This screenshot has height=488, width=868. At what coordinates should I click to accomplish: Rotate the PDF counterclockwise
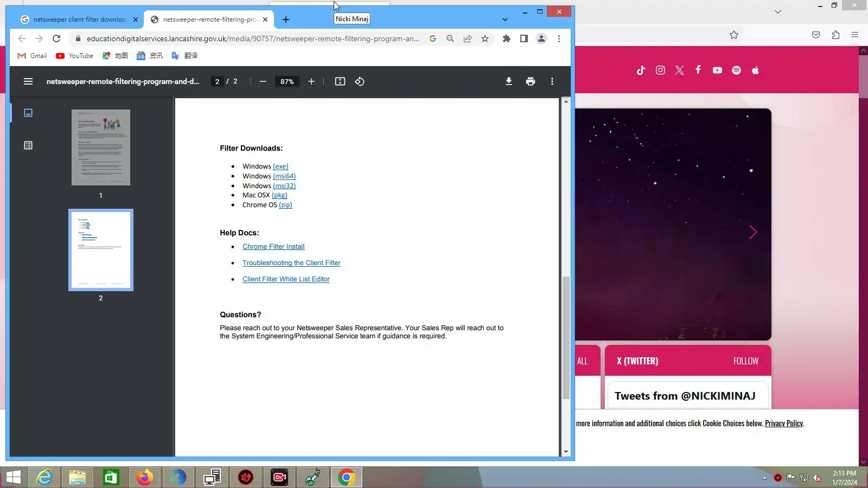(360, 81)
